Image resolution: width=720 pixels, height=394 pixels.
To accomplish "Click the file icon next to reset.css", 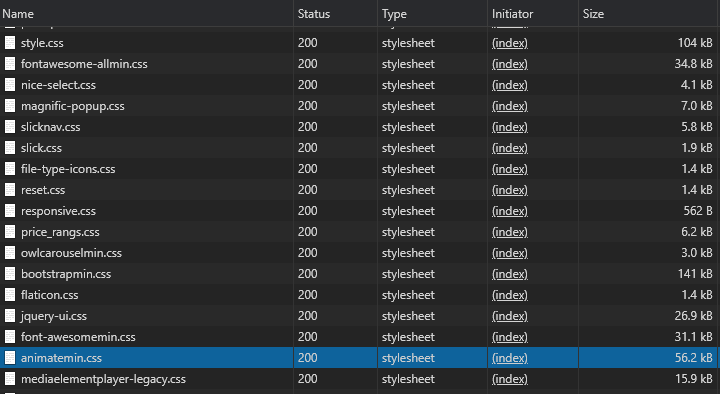I will point(10,190).
